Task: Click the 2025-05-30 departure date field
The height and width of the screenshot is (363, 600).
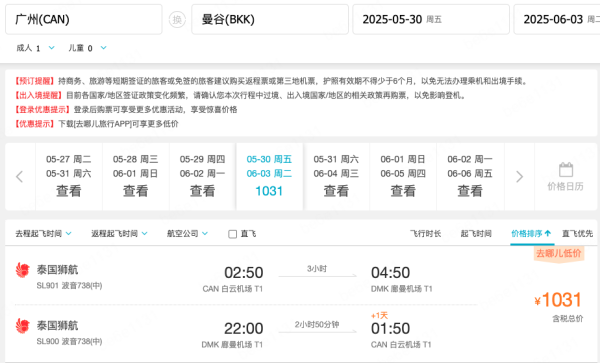Action: coord(431,20)
